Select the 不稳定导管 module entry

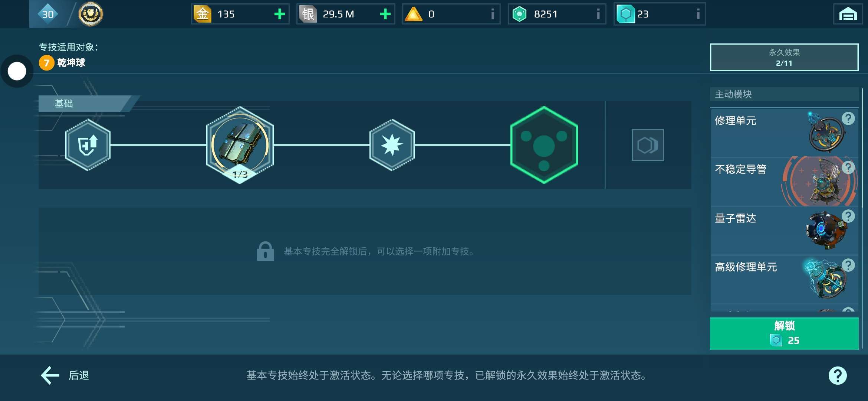(x=784, y=182)
